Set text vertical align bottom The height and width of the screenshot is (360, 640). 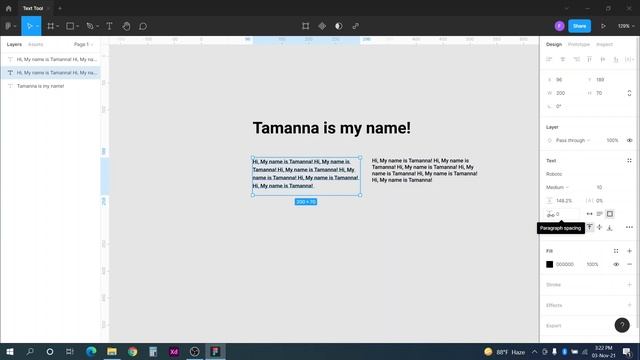click(x=609, y=227)
